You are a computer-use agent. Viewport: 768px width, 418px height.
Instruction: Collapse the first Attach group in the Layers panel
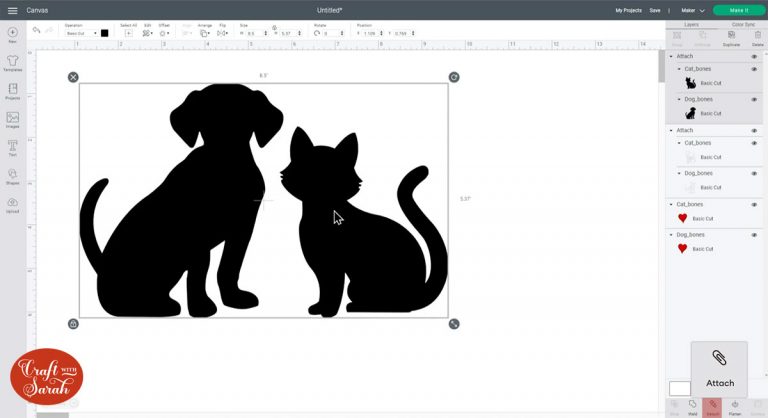point(672,57)
